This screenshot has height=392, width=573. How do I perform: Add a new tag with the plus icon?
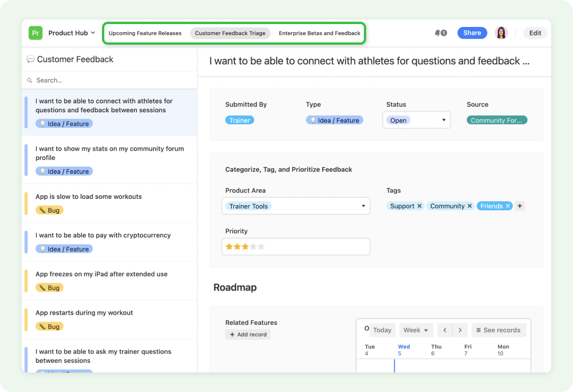(x=520, y=206)
